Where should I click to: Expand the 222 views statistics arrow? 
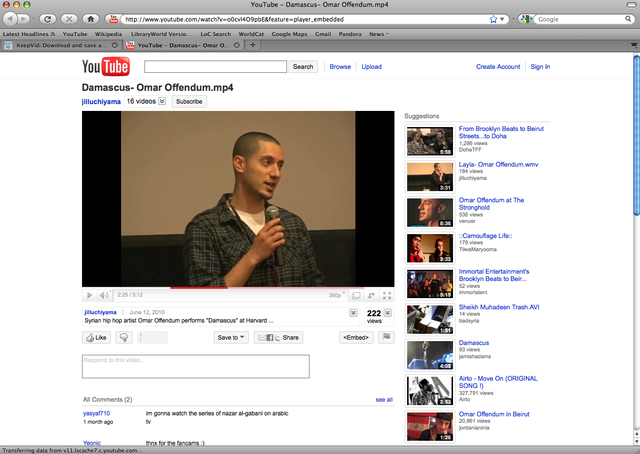tap(387, 313)
